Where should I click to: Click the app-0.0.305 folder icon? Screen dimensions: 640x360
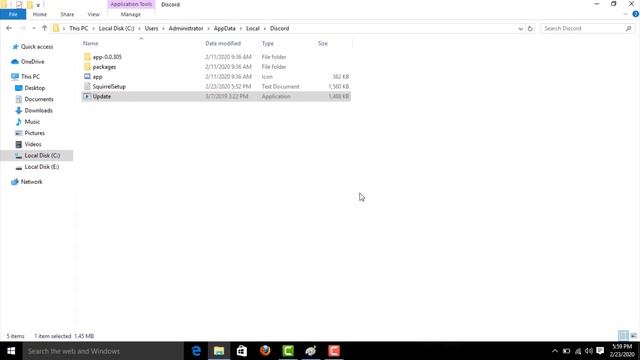(87, 57)
